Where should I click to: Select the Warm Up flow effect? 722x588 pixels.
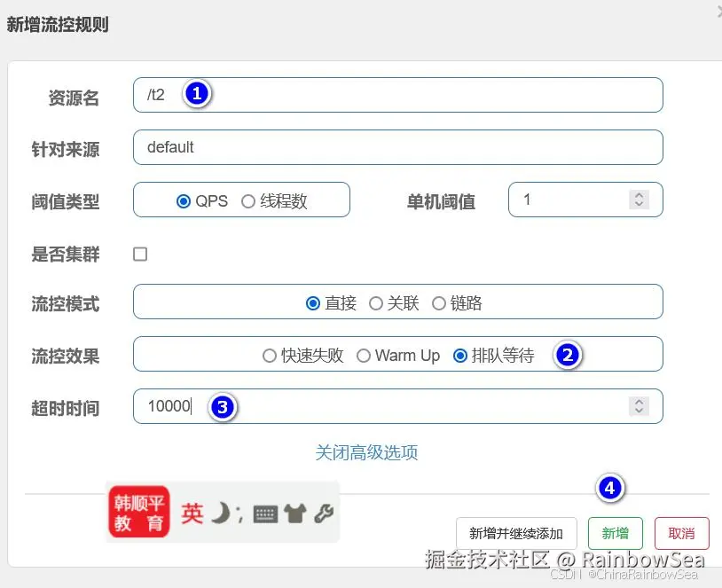point(364,356)
